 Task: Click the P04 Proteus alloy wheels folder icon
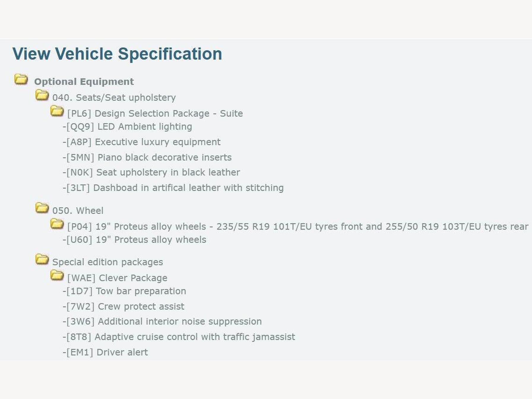(x=57, y=224)
